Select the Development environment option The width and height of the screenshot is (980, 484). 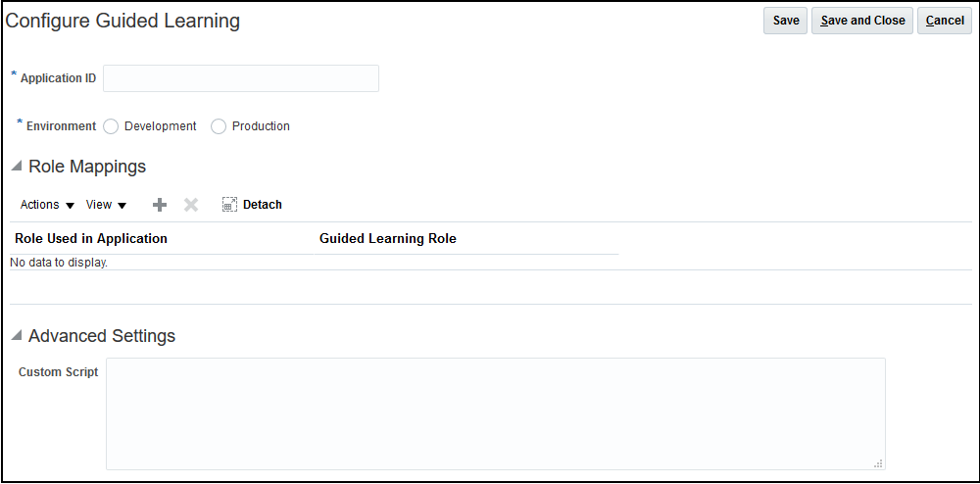pos(111,126)
